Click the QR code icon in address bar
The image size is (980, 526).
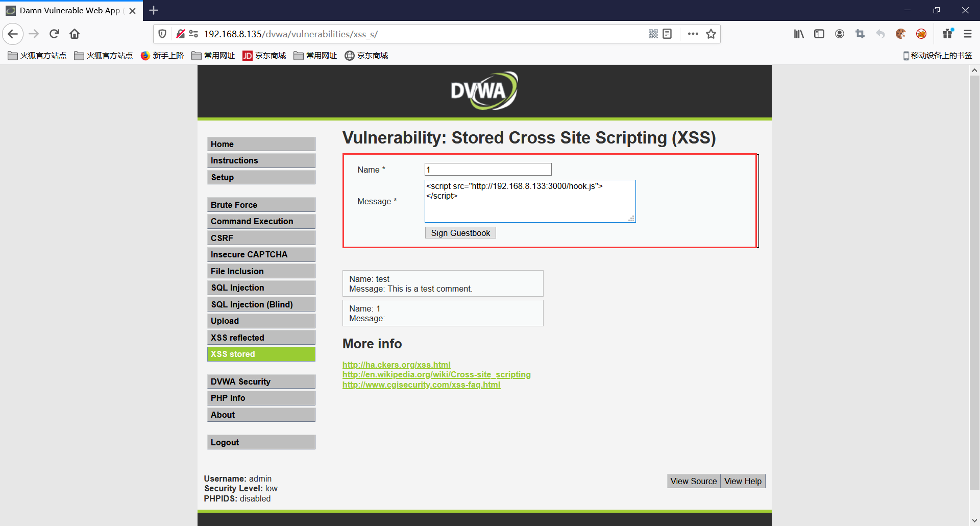(x=653, y=34)
